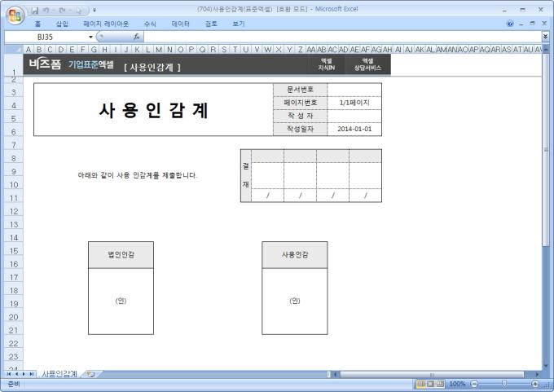The width and height of the screenshot is (554, 392).
Task: Select the 사용인감계 sheet tab
Action: point(59,374)
